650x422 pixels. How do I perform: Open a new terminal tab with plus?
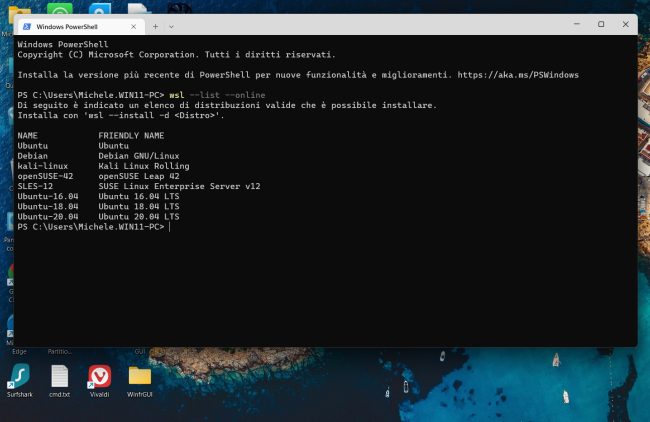tap(155, 27)
